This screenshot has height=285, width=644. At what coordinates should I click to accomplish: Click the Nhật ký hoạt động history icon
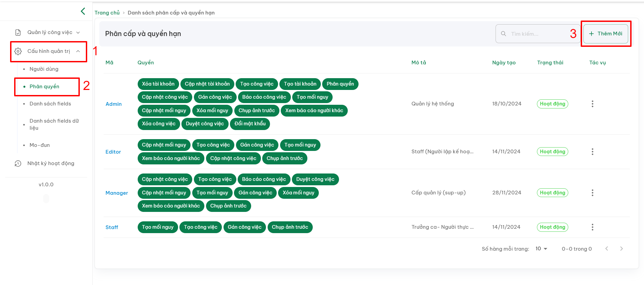pos(18,163)
